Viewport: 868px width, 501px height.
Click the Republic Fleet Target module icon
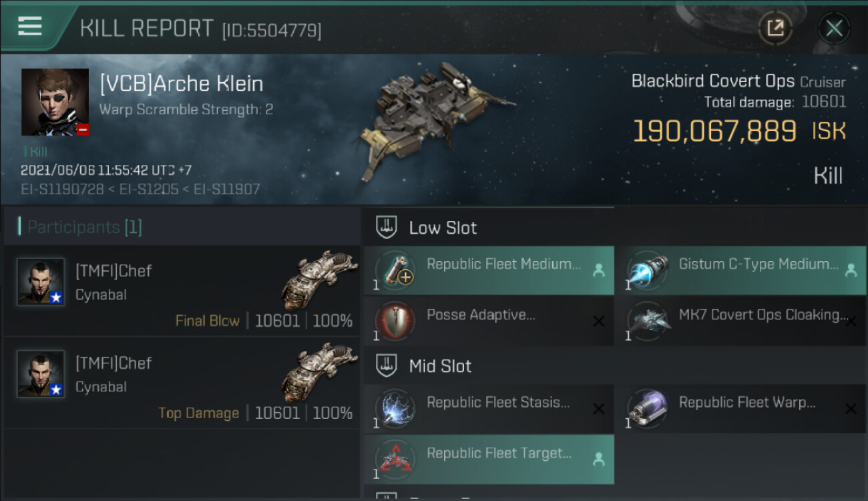pyautogui.click(x=395, y=459)
